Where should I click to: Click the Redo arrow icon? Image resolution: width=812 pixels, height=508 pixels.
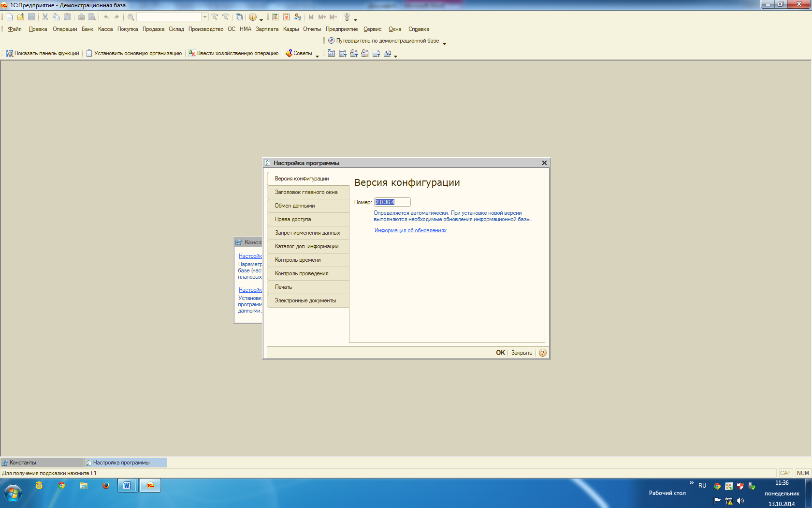pos(116,17)
